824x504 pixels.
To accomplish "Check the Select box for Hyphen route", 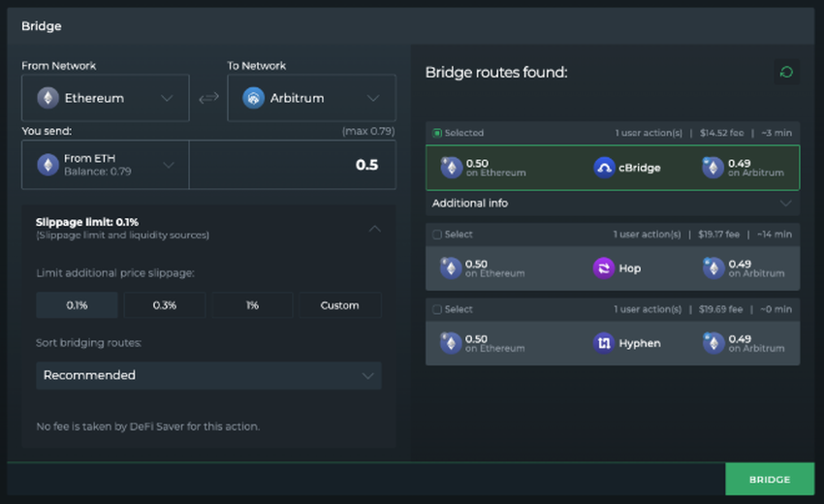I will point(437,309).
